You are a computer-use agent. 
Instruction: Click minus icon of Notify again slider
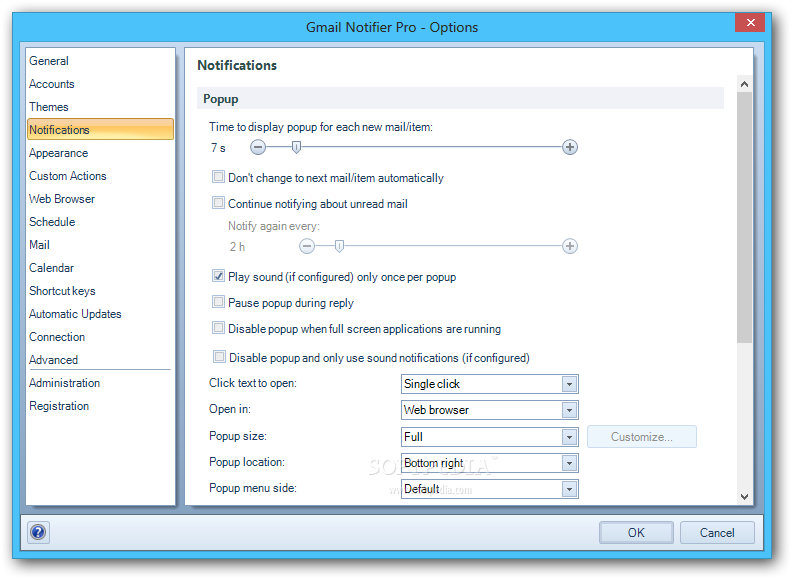(x=307, y=246)
